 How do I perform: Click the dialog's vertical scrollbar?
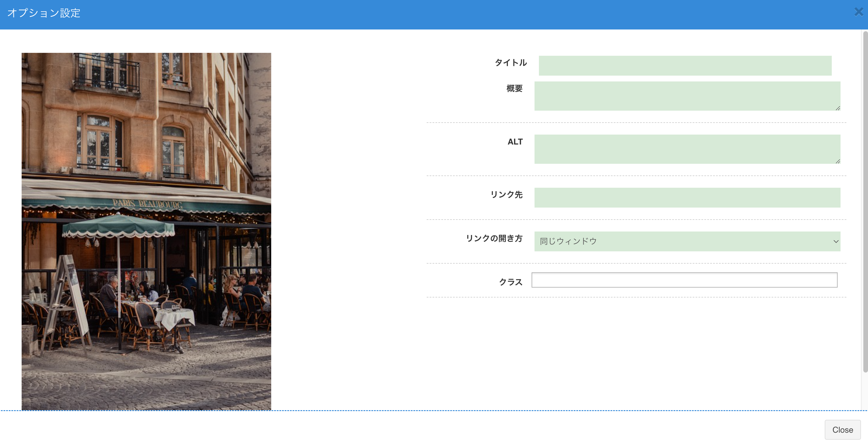coord(865,202)
